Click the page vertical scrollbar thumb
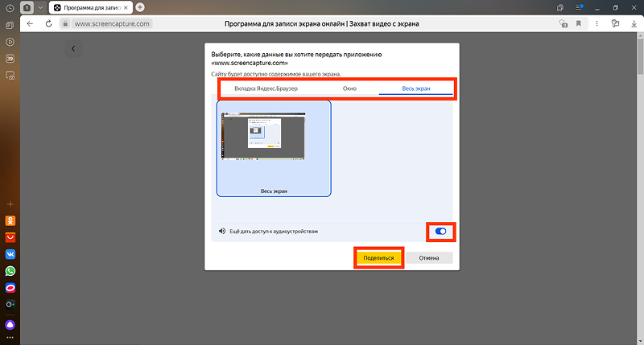This screenshot has width=644, height=345. (640, 57)
